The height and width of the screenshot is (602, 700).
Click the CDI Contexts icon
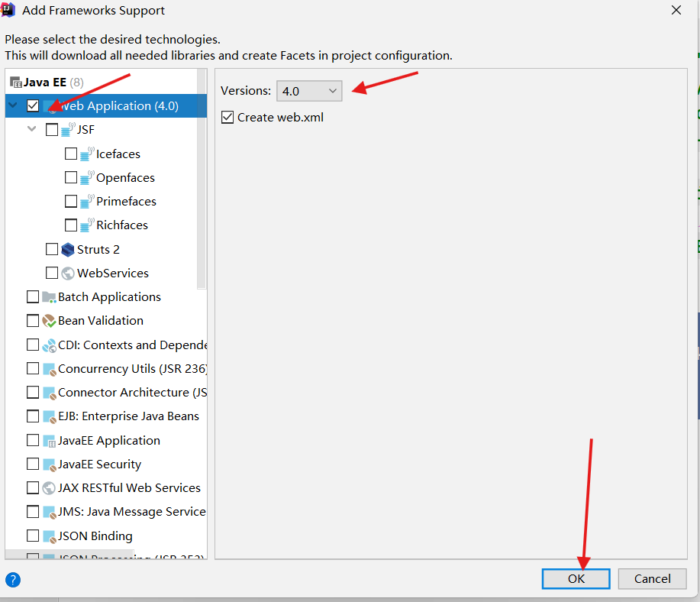[49, 345]
